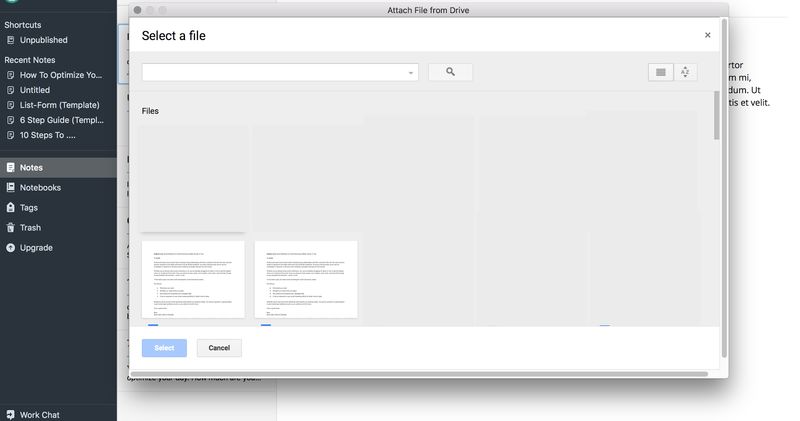Viewport: 800px width, 421px height.
Task: Click the Upgrade arrow item in sidebar
Action: pyautogui.click(x=36, y=248)
